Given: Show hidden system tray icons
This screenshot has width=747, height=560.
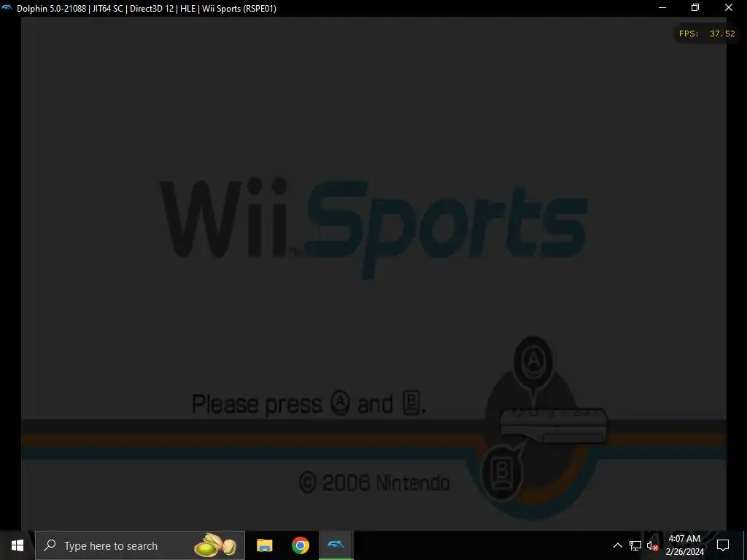Looking at the screenshot, I should click(617, 545).
